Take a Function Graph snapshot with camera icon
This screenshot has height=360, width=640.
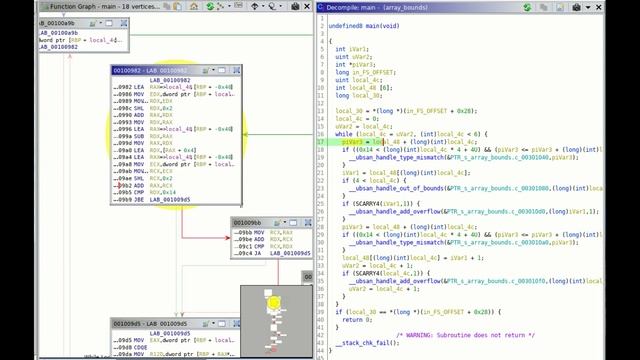295,7
